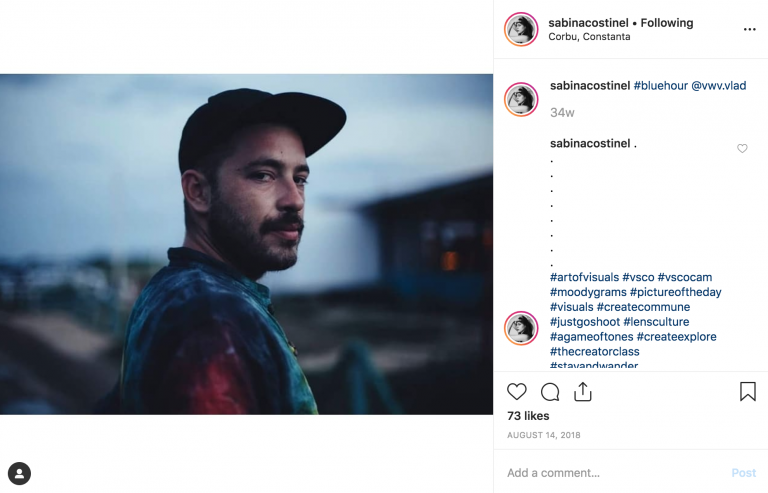Show tagged people icon on photo
The width and height of the screenshot is (768, 493).
(20, 474)
